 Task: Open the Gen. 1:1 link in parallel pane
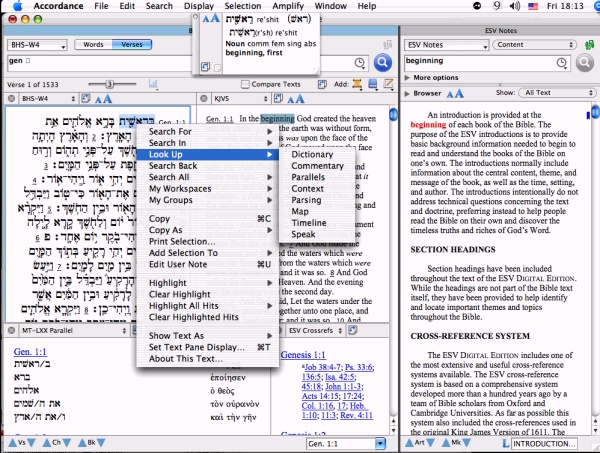[x=30, y=352]
